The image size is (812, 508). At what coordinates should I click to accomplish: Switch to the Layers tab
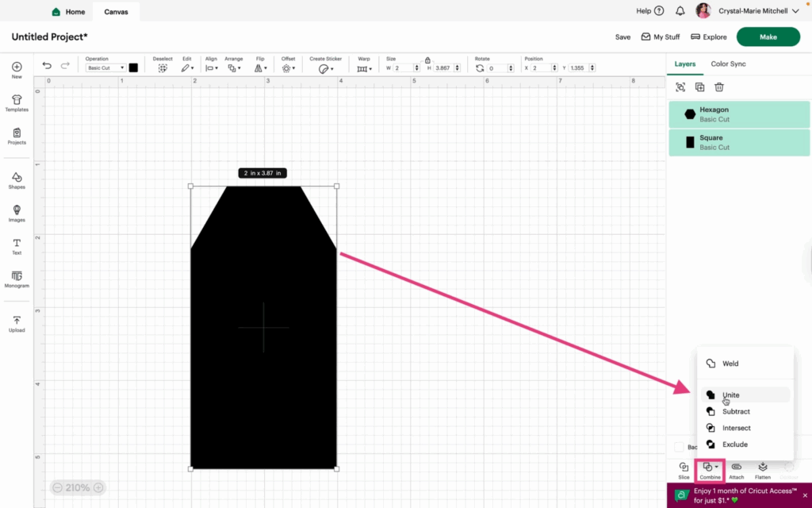pyautogui.click(x=684, y=64)
